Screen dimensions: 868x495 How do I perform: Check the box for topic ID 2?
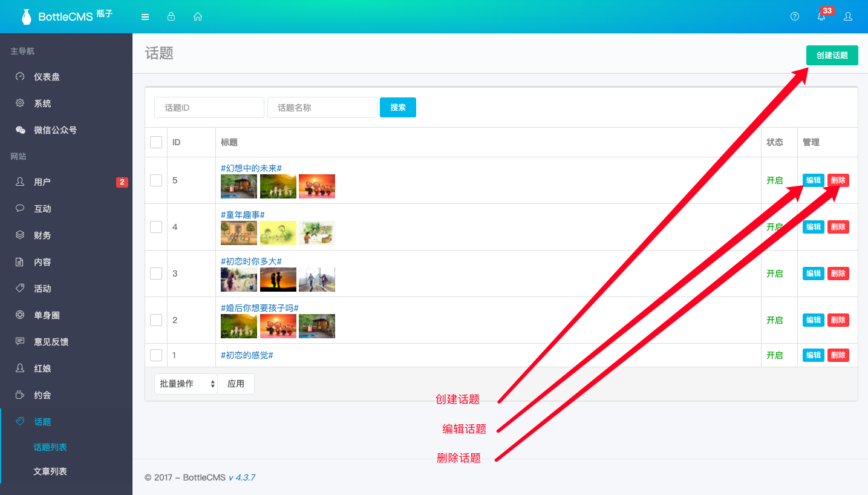(156, 320)
